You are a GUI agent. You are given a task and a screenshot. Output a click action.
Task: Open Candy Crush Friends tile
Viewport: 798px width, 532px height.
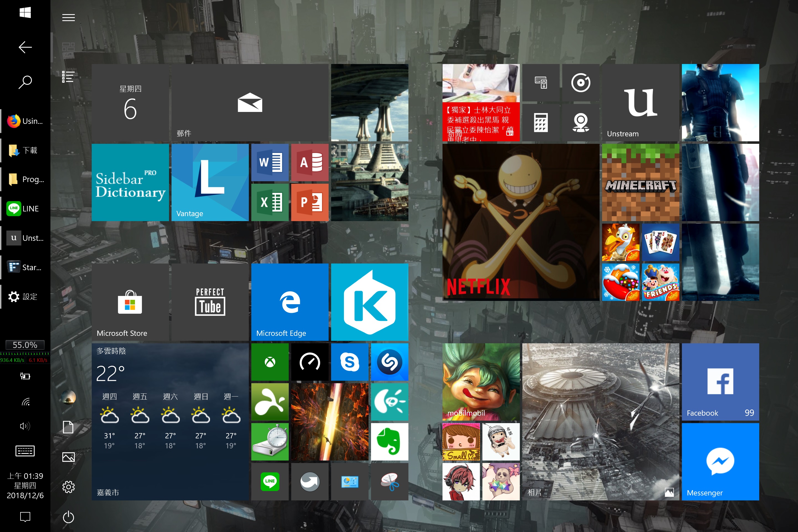tap(661, 282)
